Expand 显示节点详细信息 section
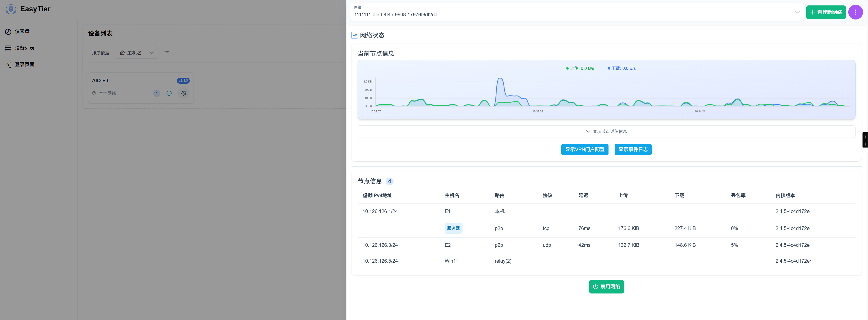The image size is (868, 320). point(606,131)
